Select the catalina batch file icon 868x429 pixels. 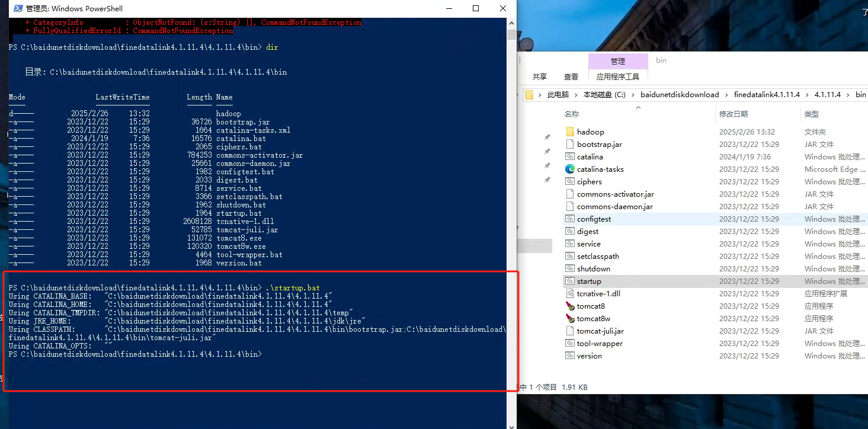570,156
